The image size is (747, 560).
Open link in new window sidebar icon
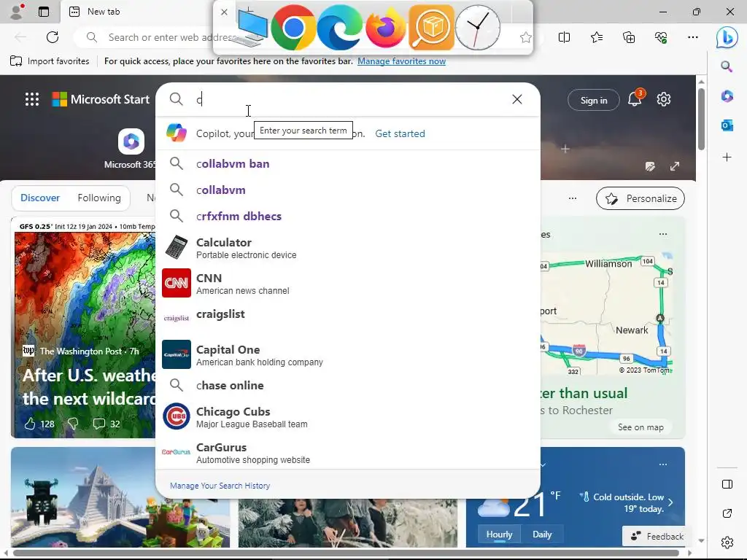727,513
